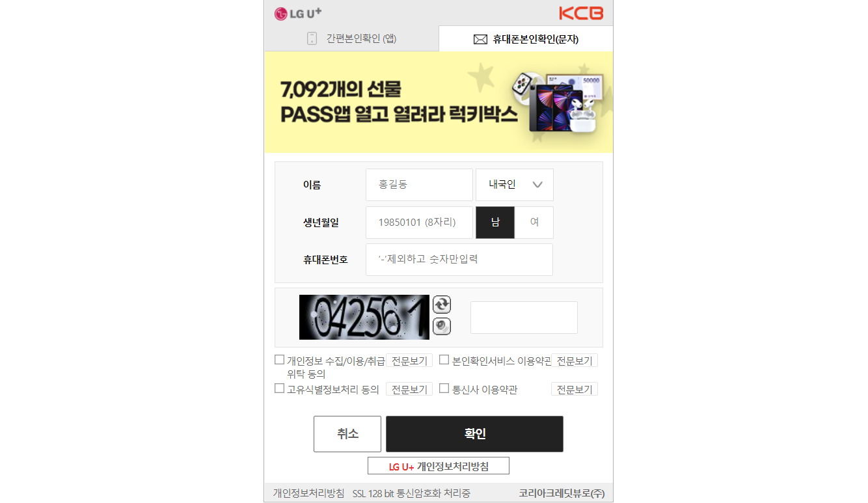Click the captcha answer input field
868x503 pixels.
[x=524, y=318]
